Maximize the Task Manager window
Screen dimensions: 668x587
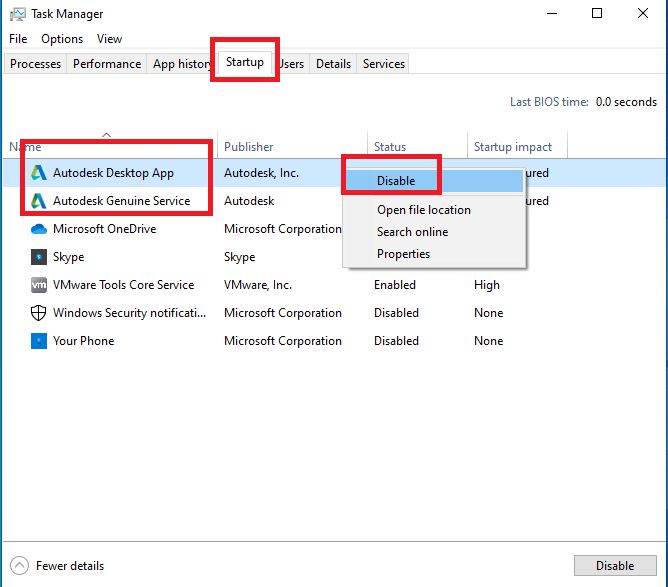(x=597, y=14)
